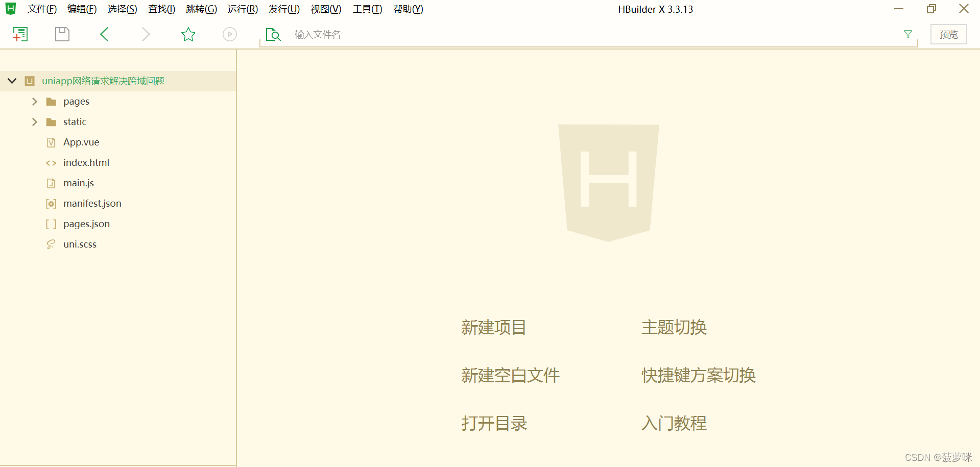980x467 pixels.
Task: Minimize the HBuilder X window
Action: pos(899,9)
